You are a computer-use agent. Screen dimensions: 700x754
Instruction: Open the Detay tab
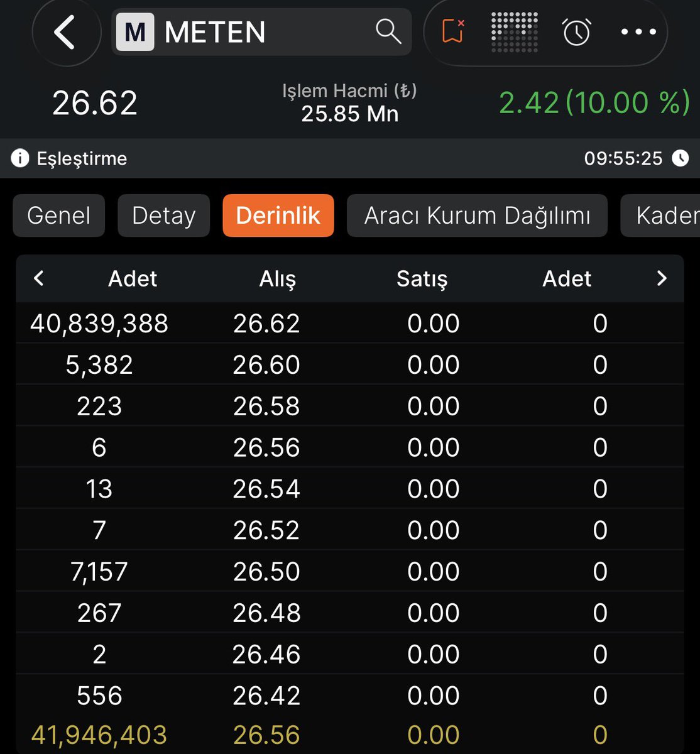click(x=164, y=216)
